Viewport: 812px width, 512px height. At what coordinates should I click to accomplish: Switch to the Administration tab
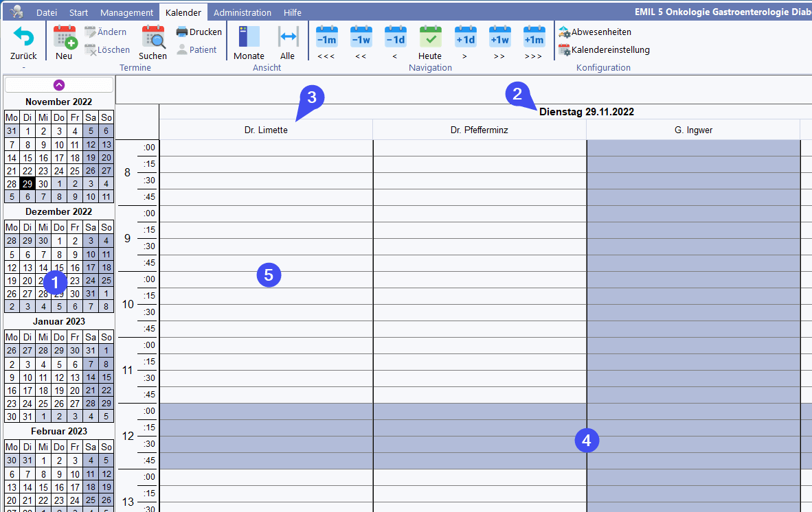click(242, 12)
